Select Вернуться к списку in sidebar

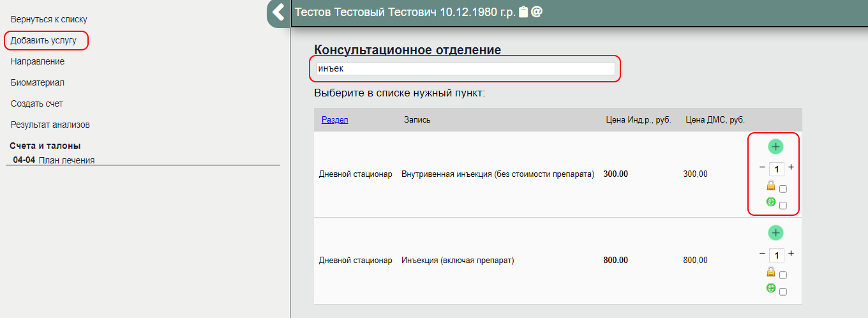49,20
